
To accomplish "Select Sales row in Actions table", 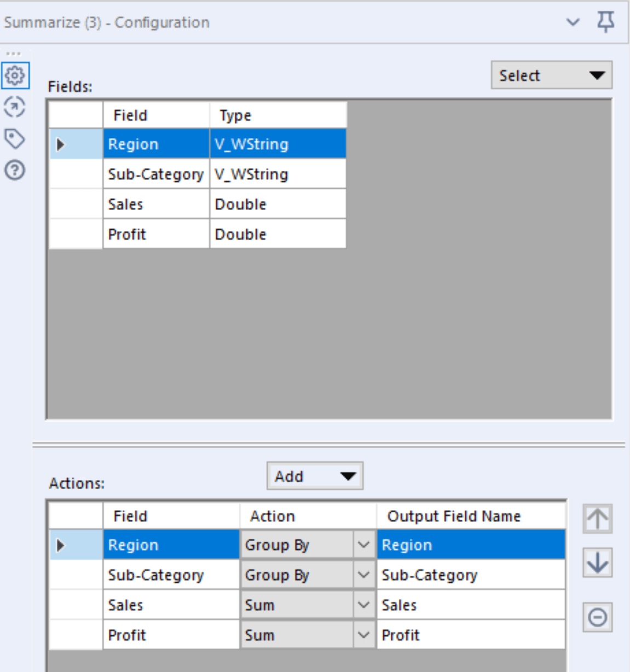I will [x=171, y=605].
